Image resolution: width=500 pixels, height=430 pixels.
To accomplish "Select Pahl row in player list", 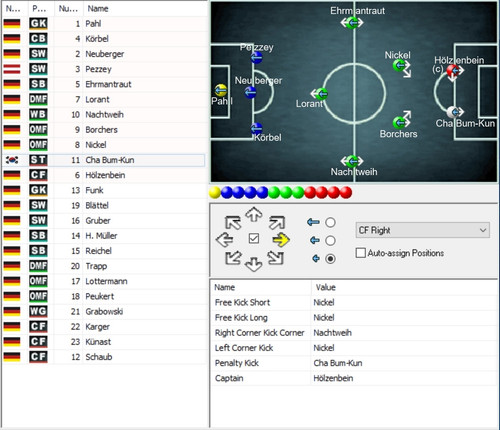I will click(104, 24).
